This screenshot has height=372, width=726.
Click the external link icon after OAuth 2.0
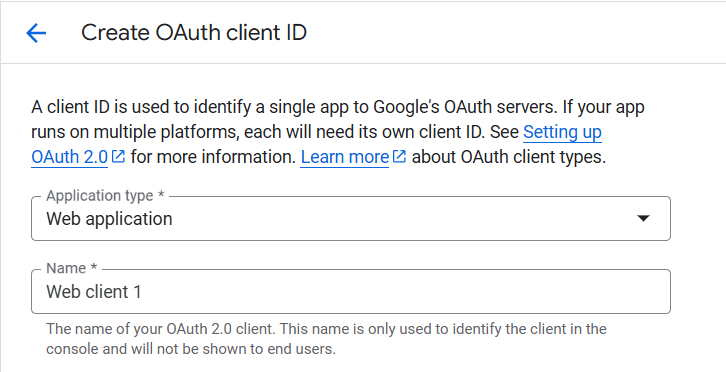point(119,157)
